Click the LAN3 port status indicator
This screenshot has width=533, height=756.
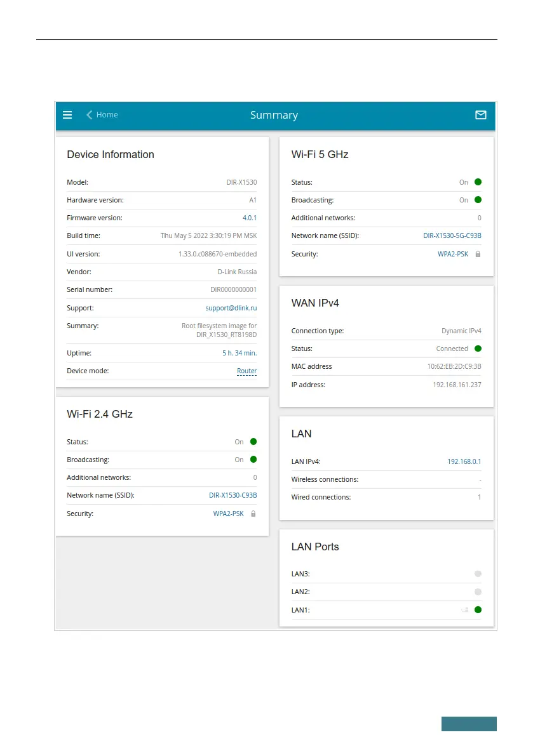(478, 574)
